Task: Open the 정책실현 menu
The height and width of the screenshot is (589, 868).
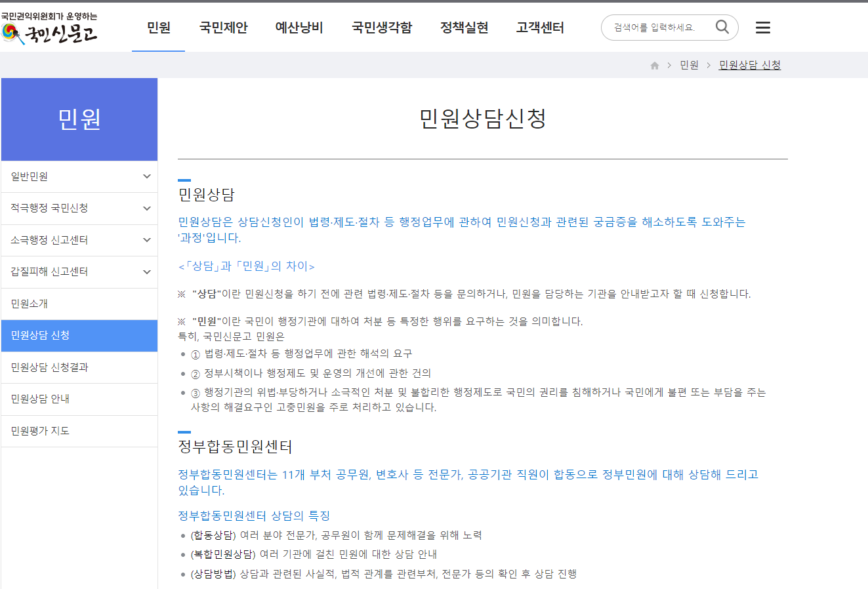Action: coord(463,27)
